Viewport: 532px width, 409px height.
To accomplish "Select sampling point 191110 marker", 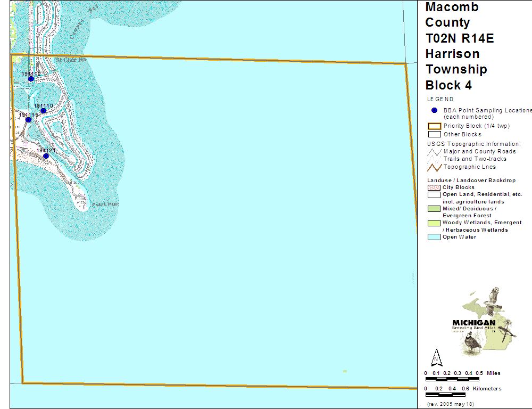I will tap(44, 111).
